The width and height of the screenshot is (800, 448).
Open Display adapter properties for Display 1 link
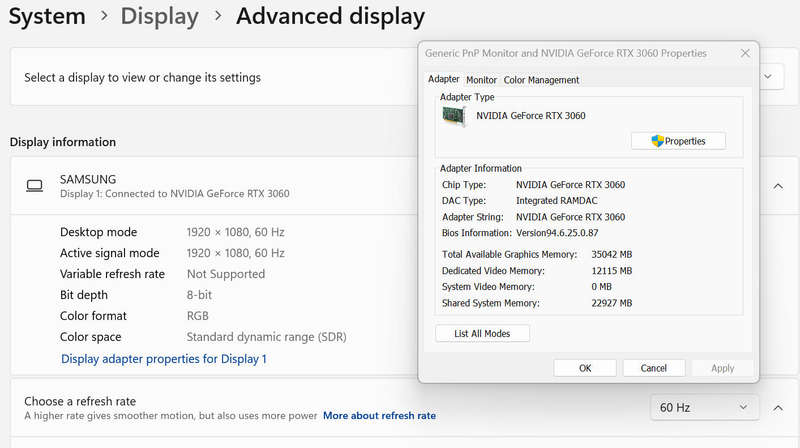point(164,359)
